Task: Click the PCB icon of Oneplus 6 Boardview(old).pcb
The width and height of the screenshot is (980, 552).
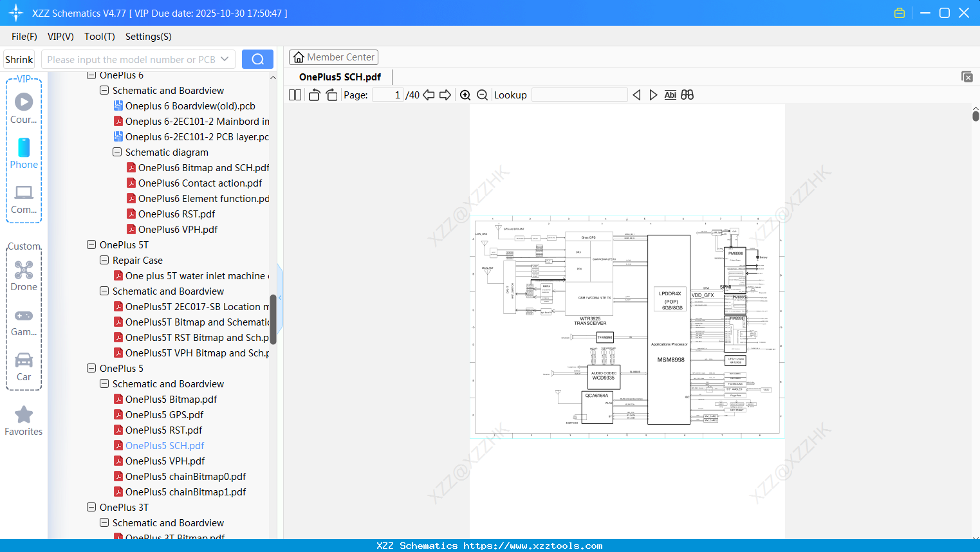Action: [118, 106]
